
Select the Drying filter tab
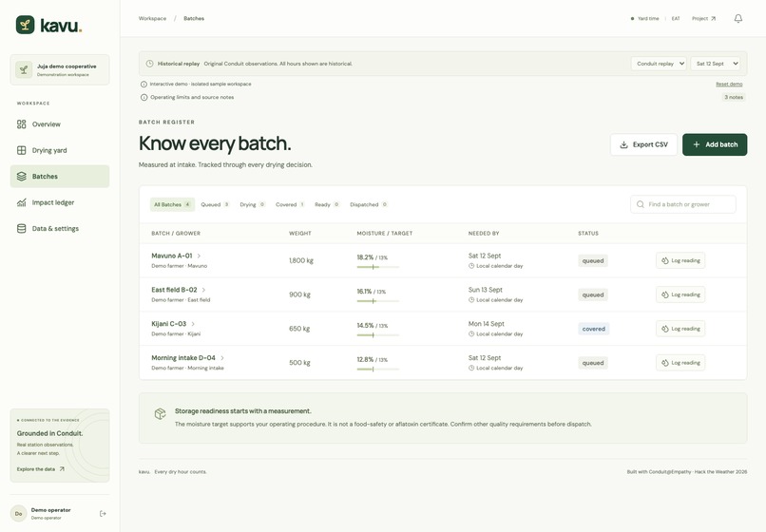(252, 204)
